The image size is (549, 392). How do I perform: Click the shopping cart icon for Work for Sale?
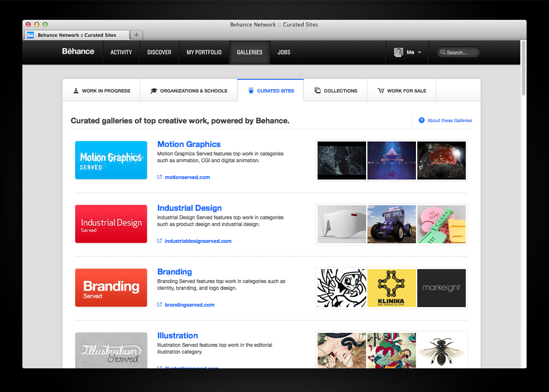[381, 90]
